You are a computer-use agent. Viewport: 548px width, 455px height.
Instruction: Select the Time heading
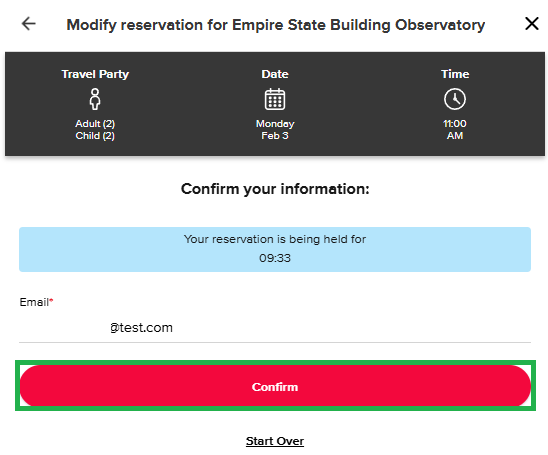coord(455,74)
